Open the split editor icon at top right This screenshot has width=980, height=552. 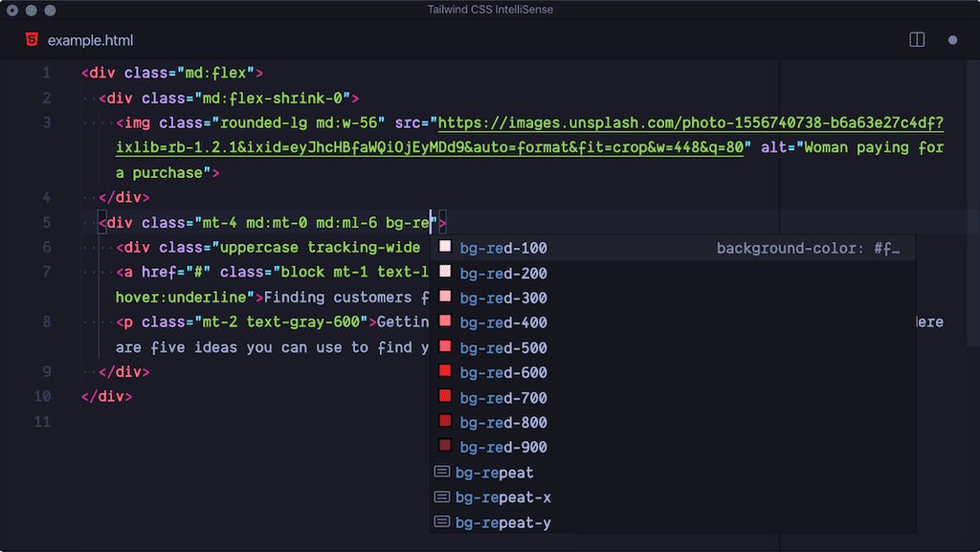tap(917, 39)
